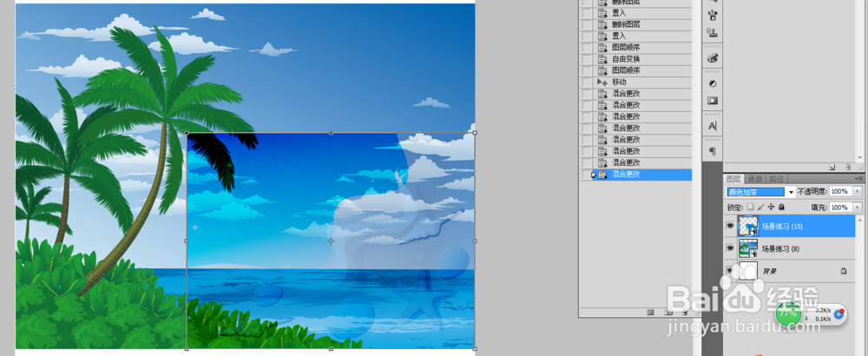Viewport: 868px width, 356px height.
Task: Click transform box center reference point
Action: click(x=331, y=241)
